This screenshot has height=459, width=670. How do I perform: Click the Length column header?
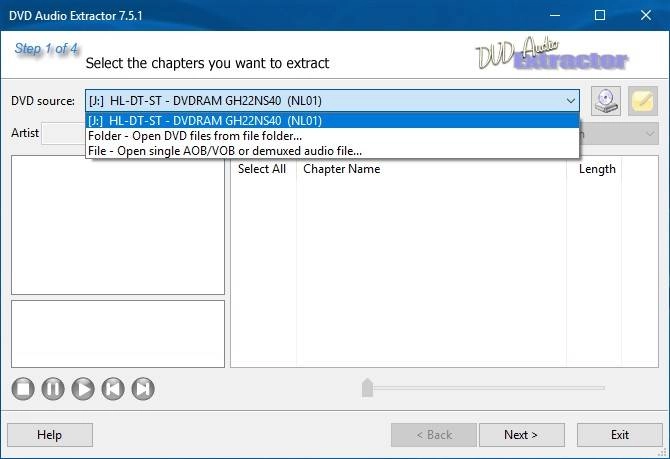(597, 169)
